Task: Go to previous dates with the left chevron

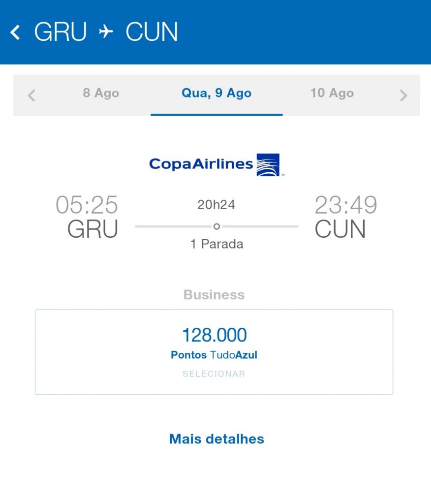Action: point(31,95)
